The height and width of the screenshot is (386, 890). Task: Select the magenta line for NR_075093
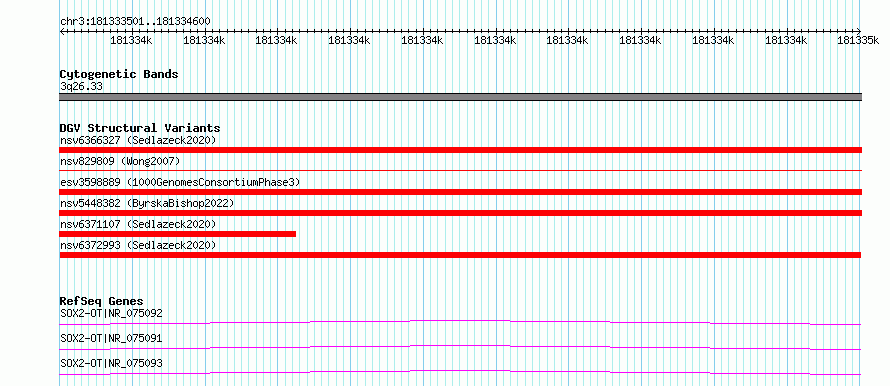click(x=460, y=372)
